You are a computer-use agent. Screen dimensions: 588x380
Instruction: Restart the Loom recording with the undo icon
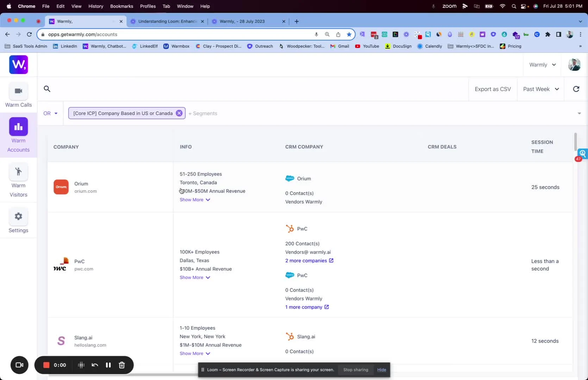(95, 365)
